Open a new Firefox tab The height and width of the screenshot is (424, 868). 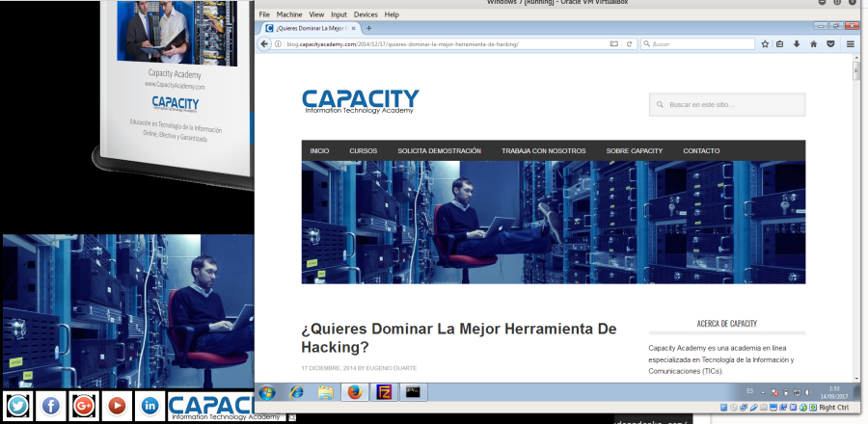coord(368,28)
